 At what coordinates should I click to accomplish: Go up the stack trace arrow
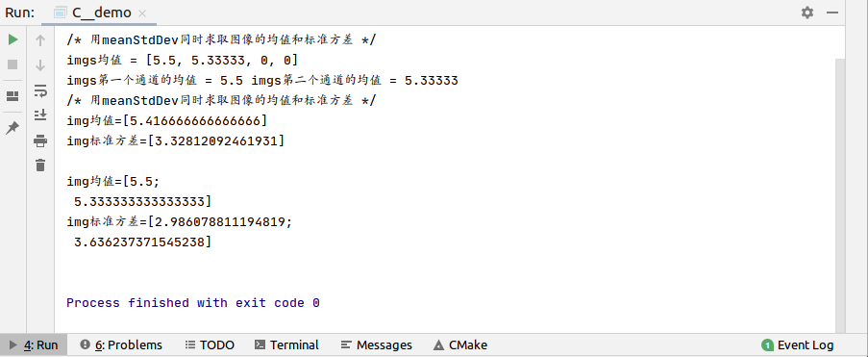pyautogui.click(x=40, y=39)
